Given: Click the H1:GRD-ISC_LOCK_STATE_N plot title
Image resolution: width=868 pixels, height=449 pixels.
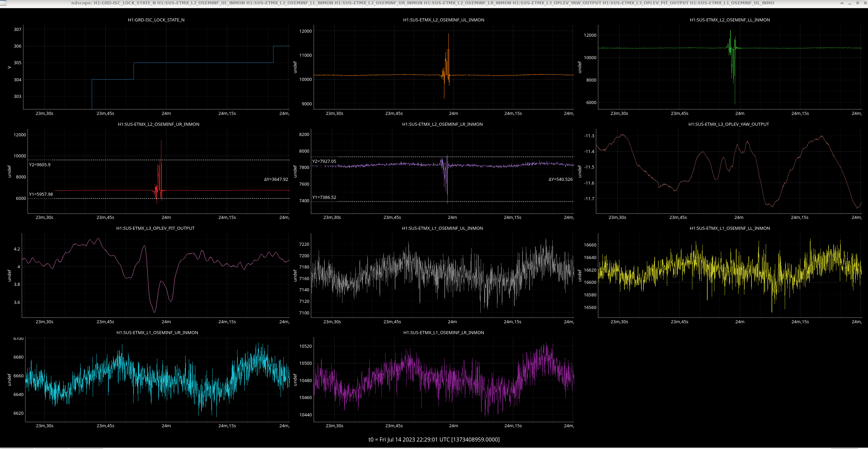Looking at the screenshot, I should point(156,20).
